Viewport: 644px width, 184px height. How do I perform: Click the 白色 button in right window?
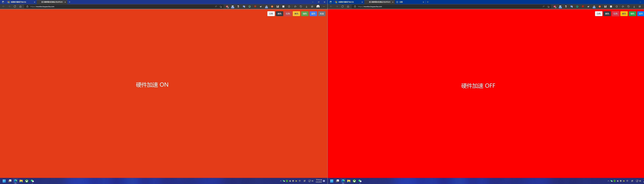(598, 14)
